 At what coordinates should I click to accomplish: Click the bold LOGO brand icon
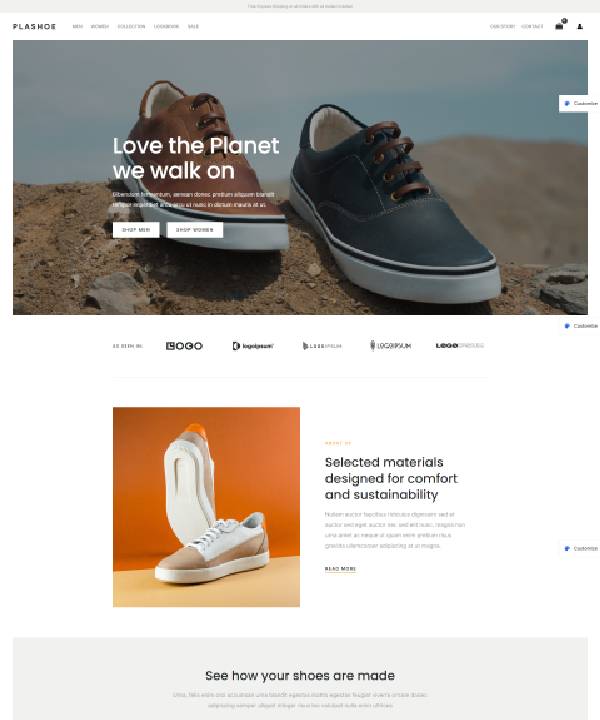coord(184,346)
